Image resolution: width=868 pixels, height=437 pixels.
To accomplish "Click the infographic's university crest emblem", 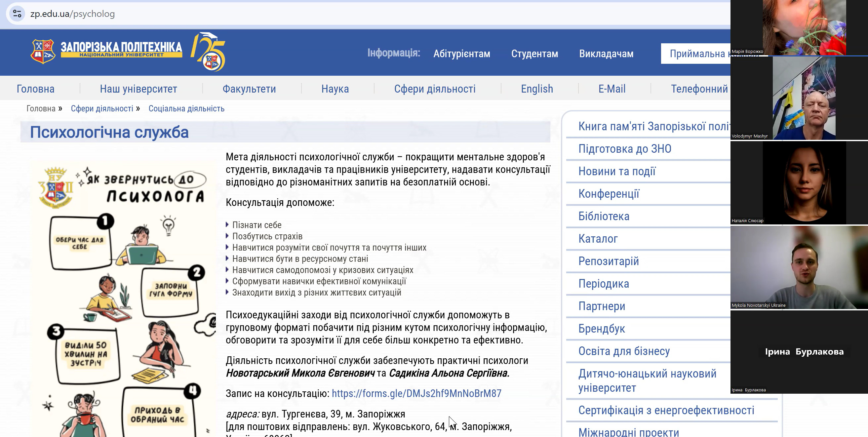I will pyautogui.click(x=56, y=187).
